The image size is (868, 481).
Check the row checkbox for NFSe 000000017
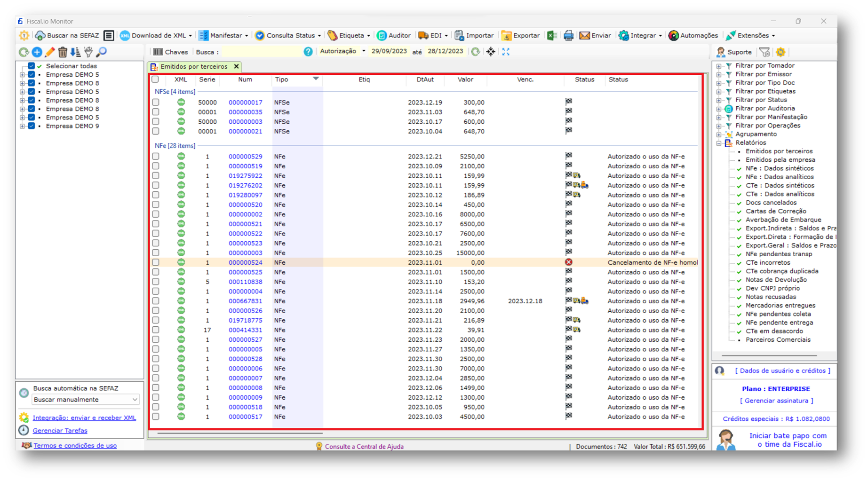[156, 102]
